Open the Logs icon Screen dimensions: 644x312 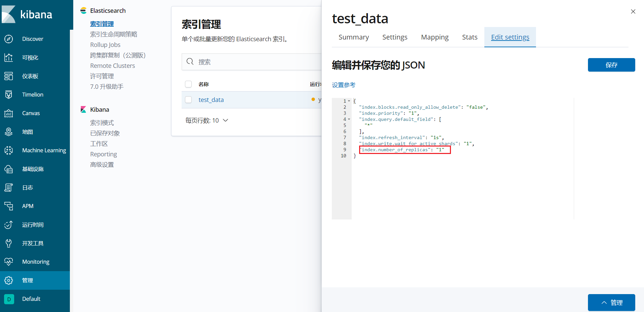pos(9,187)
